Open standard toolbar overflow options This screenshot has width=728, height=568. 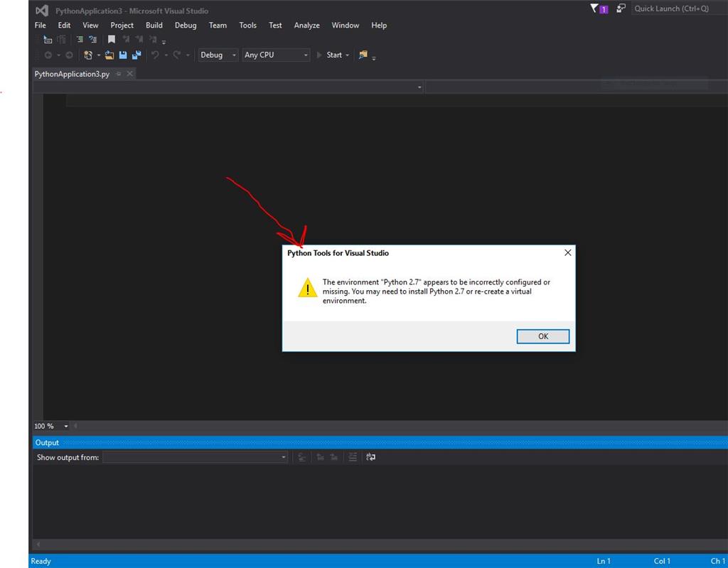click(x=374, y=58)
